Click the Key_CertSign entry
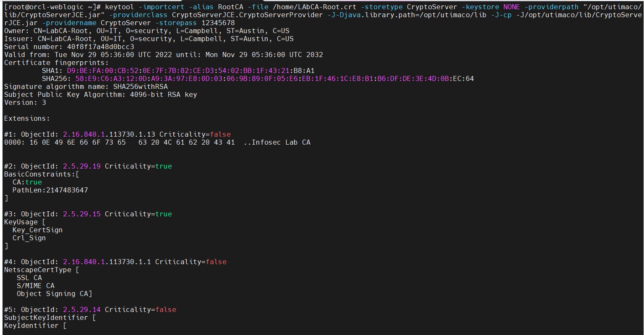The height and width of the screenshot is (335, 644). (38, 230)
